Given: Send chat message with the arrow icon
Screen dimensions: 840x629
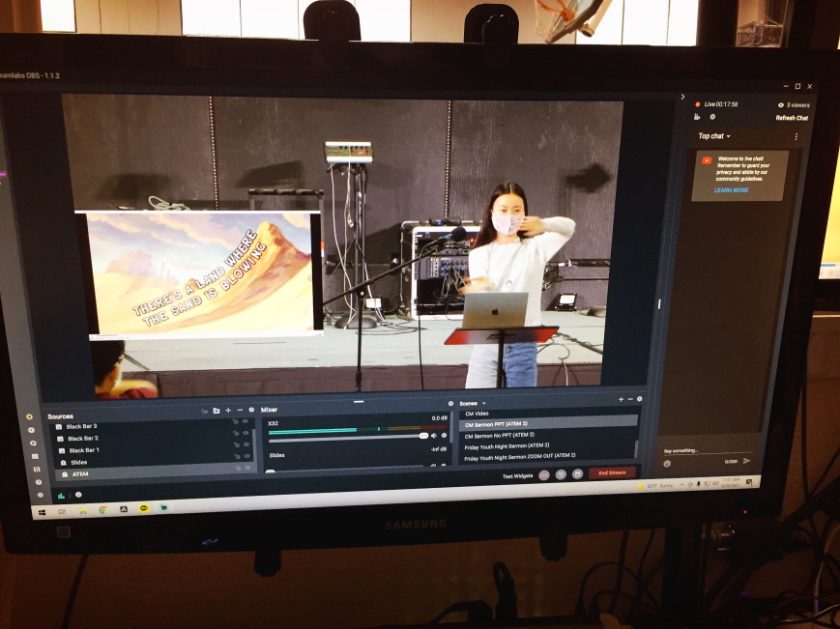Looking at the screenshot, I should click(x=747, y=461).
